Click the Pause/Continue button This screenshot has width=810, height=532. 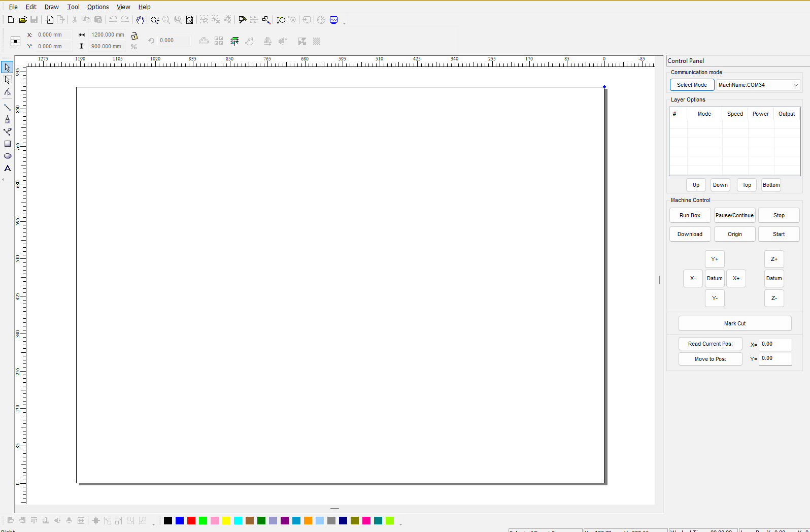coord(734,215)
